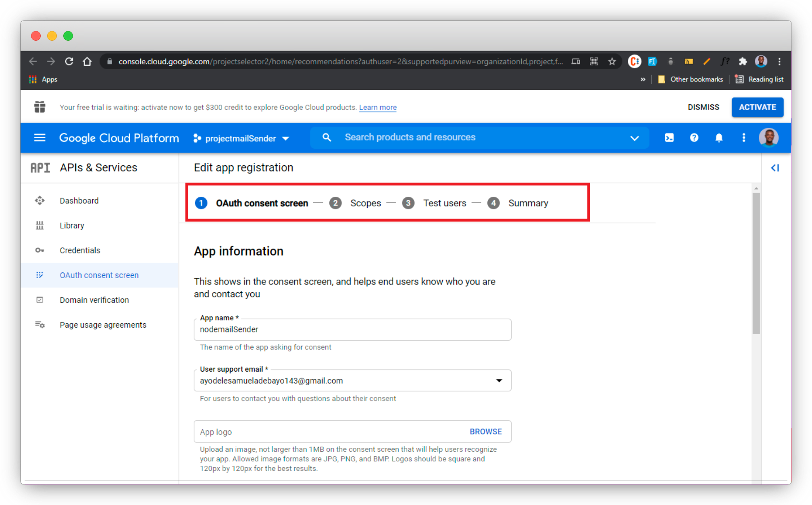The width and height of the screenshot is (812, 505).
Task: Click the Dashboard sidebar icon
Action: coord(40,200)
